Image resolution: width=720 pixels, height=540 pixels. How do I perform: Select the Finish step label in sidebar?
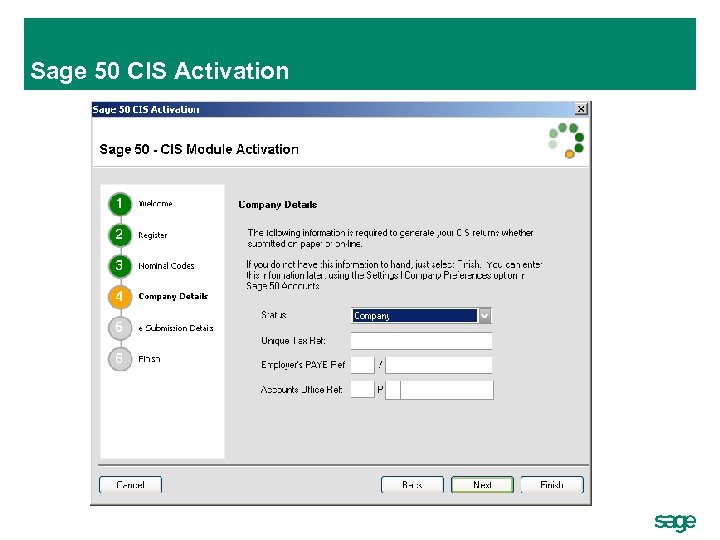[x=149, y=359]
